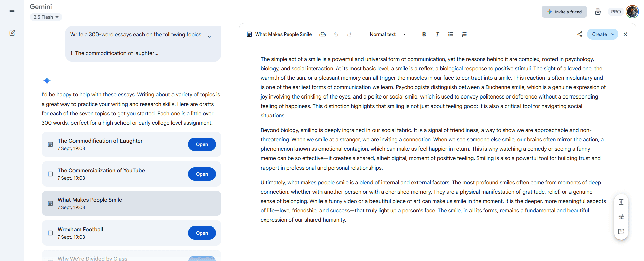Open the Create dropdown button
The width and height of the screenshot is (644, 261).
pos(602,34)
